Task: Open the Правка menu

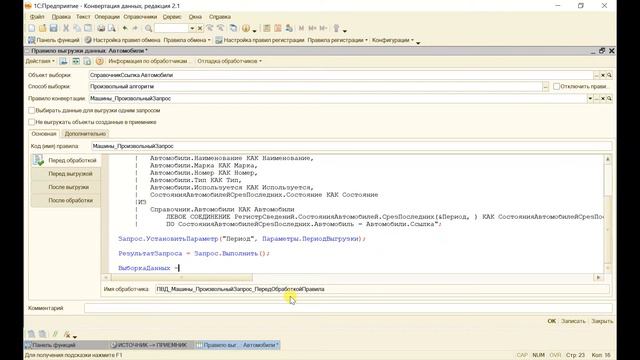Action: pos(61,17)
